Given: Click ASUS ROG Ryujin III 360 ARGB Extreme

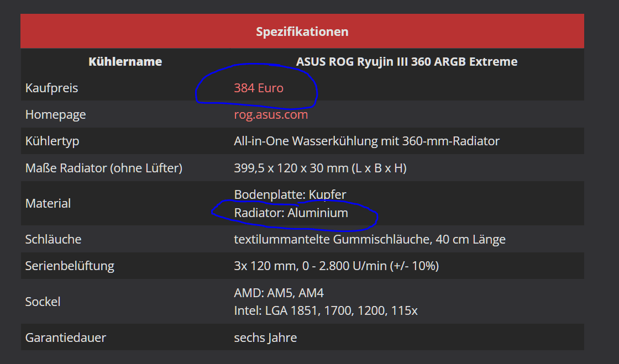Looking at the screenshot, I should click(407, 61).
